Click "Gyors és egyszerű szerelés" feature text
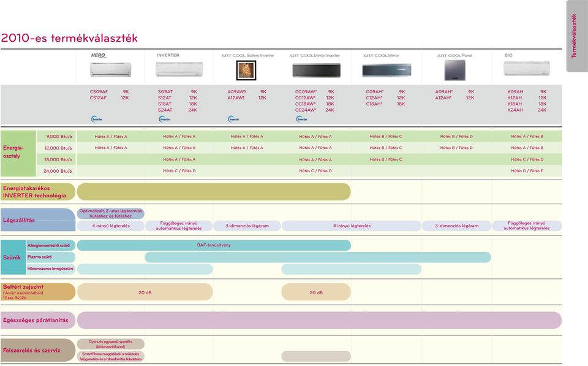Screen dimensions: 588x366 [x=111, y=342]
